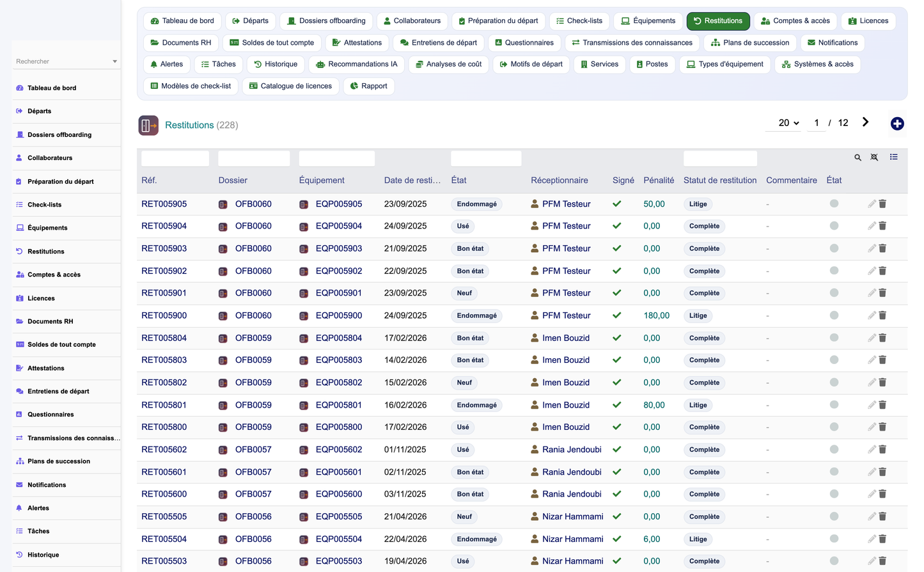Select Licences in the left sidebar
Viewport: 924px width, 572px height.
pyautogui.click(x=41, y=298)
